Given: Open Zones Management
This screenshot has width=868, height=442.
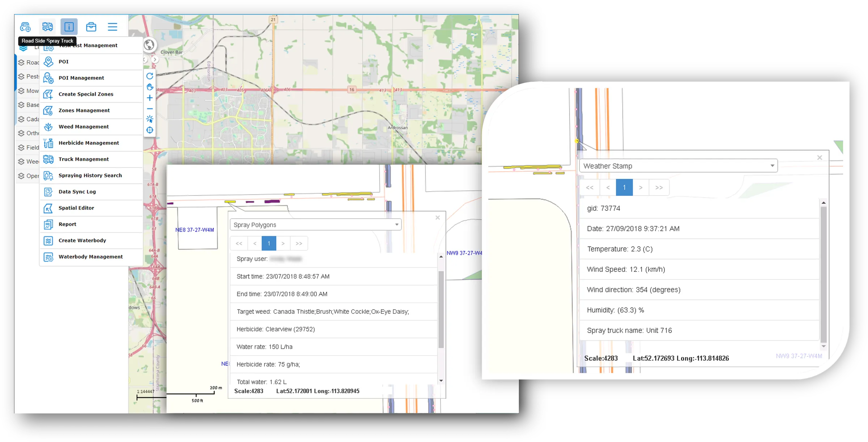Looking at the screenshot, I should (91, 111).
